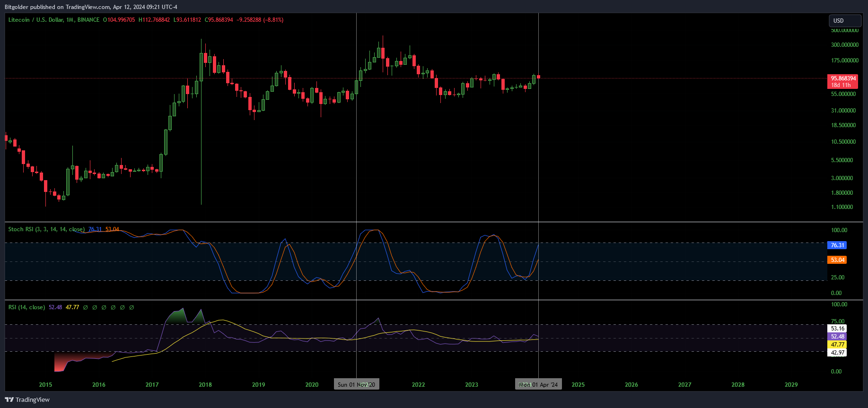Click the Mon 01 Apr '24 date marker

538,384
